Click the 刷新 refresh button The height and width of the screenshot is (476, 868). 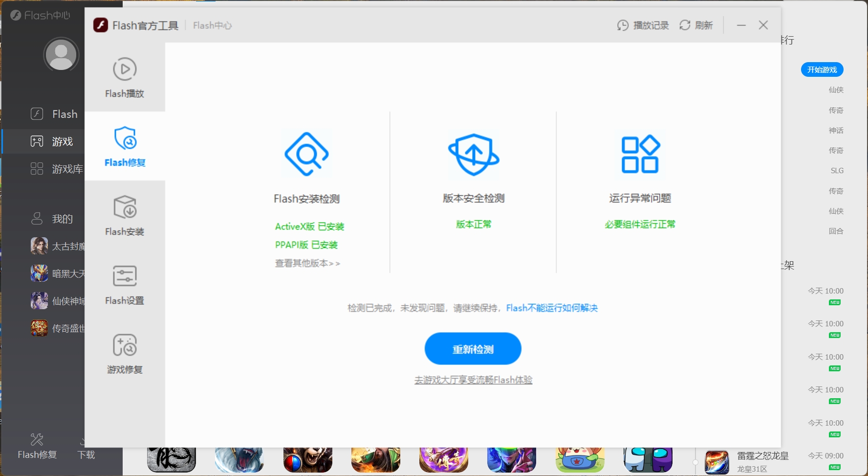click(696, 25)
